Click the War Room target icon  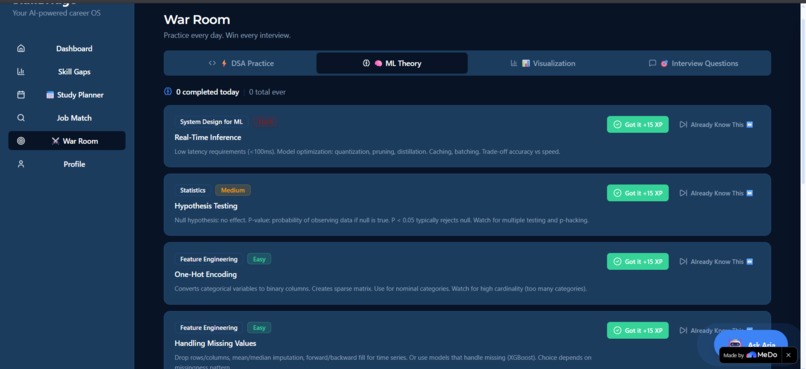21,141
